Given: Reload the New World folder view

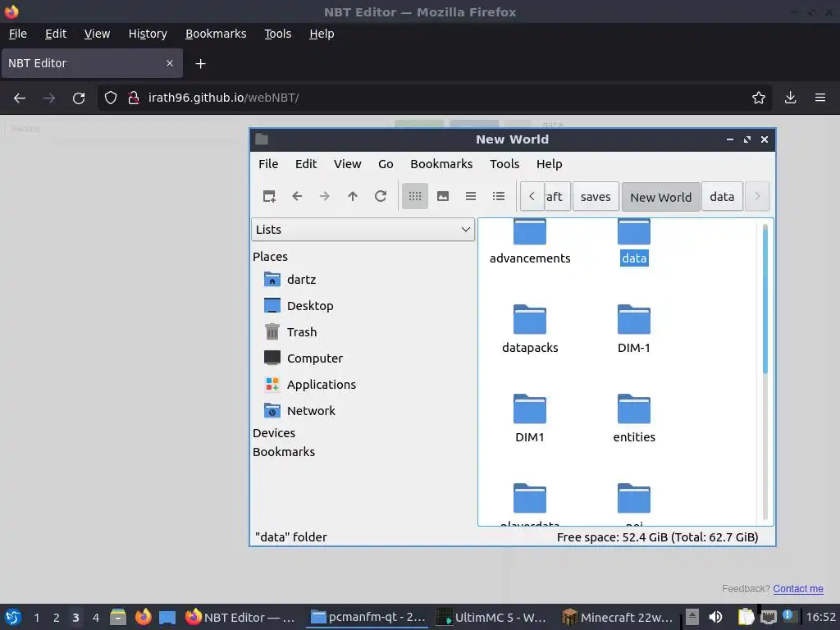Looking at the screenshot, I should [381, 197].
